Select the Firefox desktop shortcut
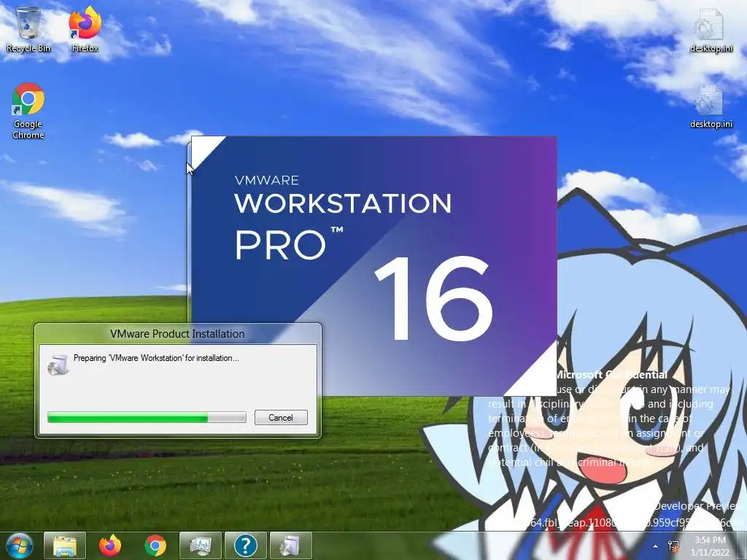 coord(85,29)
